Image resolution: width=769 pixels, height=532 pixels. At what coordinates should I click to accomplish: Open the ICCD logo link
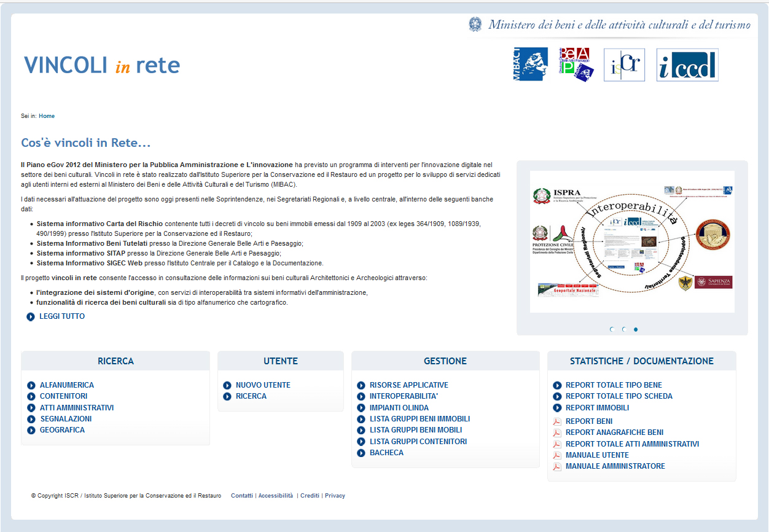click(687, 65)
